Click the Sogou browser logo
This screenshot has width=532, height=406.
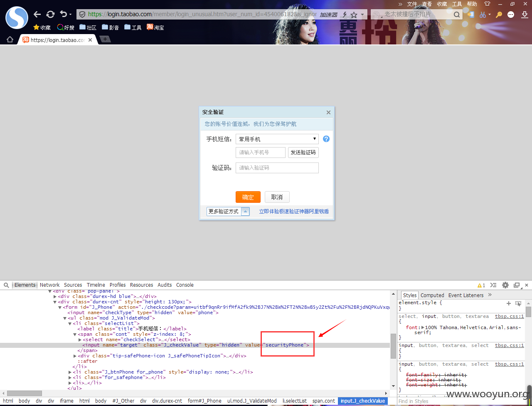17,17
